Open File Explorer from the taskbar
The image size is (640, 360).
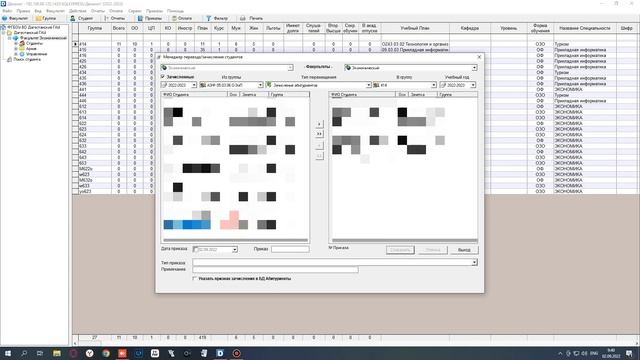(x=57, y=353)
